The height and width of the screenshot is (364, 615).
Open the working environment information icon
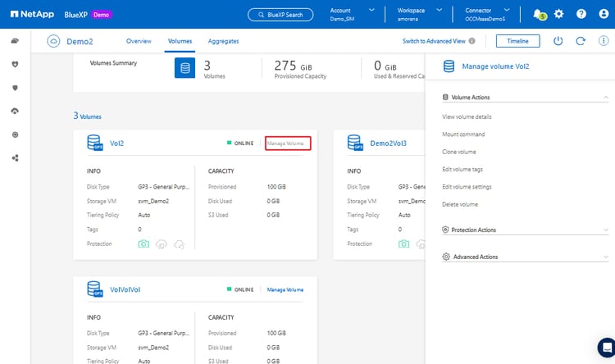(x=603, y=41)
